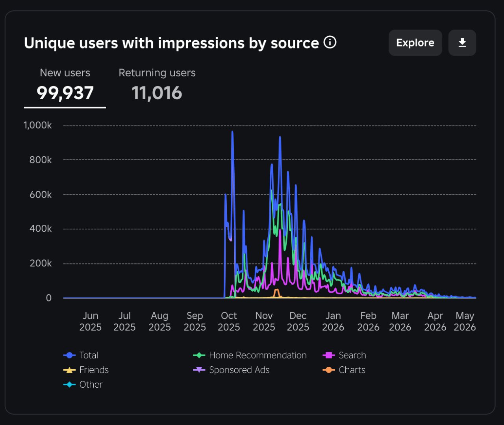Click the chart title 'Unique users with impressions by source'
The height and width of the screenshot is (425, 504).
[x=171, y=43]
